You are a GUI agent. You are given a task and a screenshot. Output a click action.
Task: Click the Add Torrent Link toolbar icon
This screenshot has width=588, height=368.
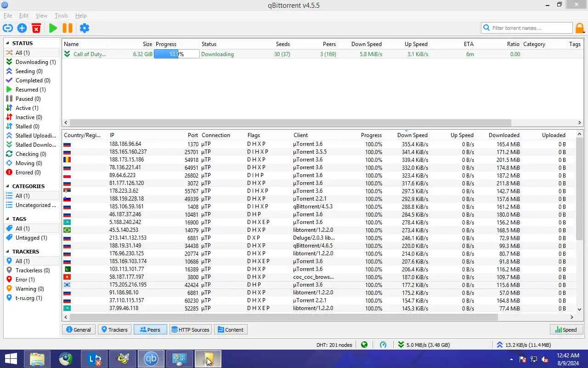7,28
